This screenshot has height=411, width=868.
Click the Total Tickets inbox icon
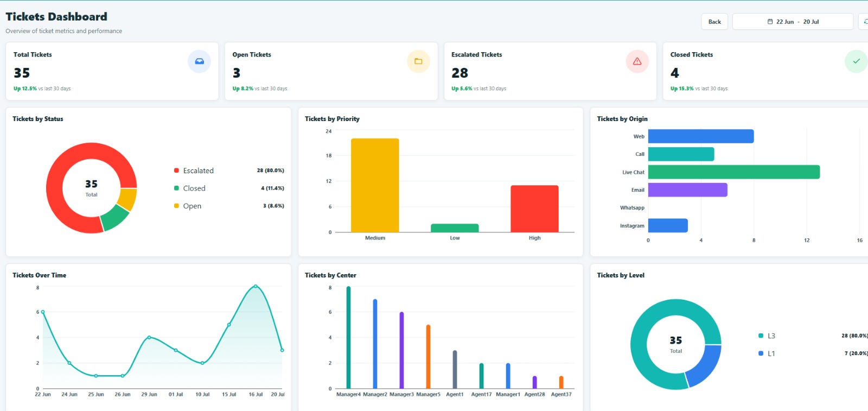point(199,61)
